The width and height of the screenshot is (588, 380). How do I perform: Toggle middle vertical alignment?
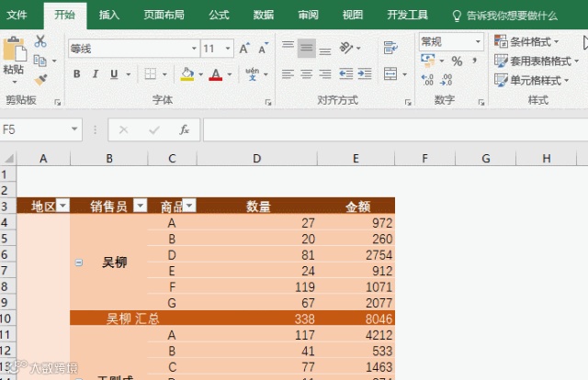coord(306,48)
